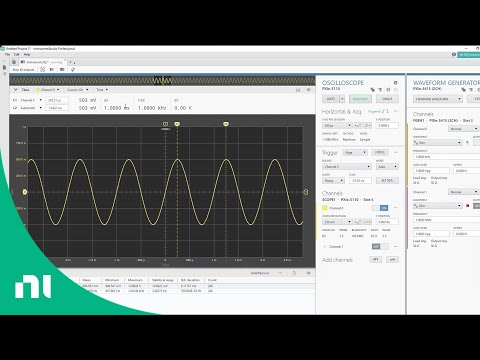Click the Add FFT channel button

[375, 259]
